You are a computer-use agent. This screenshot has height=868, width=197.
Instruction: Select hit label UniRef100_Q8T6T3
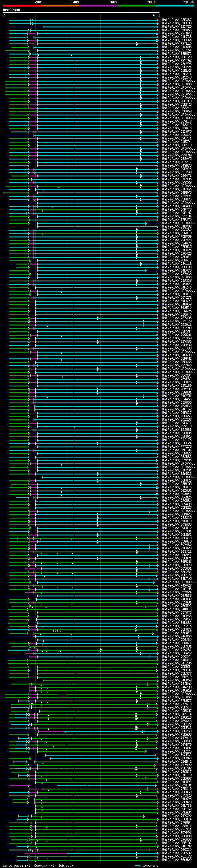pyautogui.click(x=176, y=612)
